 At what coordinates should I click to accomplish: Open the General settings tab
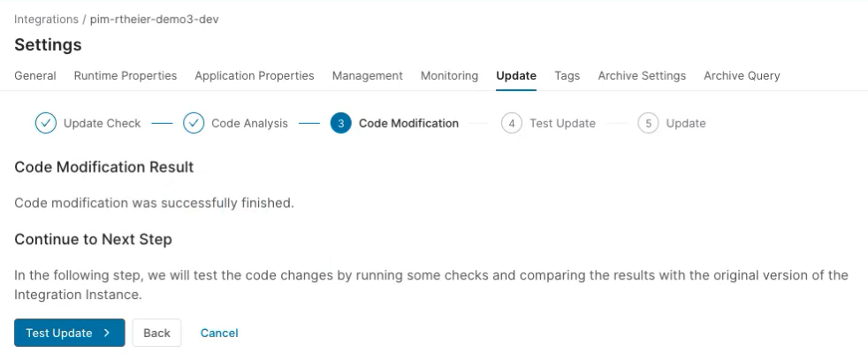35,76
